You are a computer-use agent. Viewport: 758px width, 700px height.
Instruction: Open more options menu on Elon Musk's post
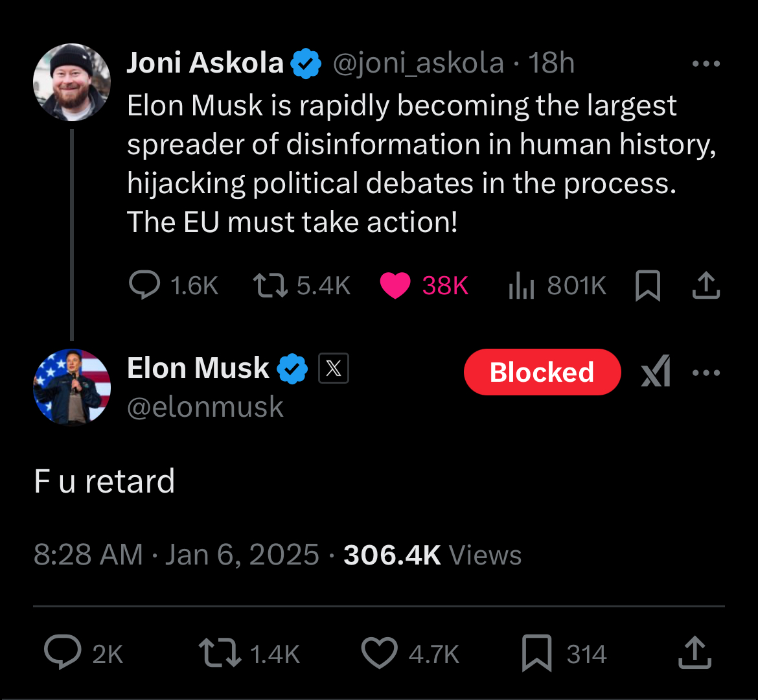pos(706,373)
